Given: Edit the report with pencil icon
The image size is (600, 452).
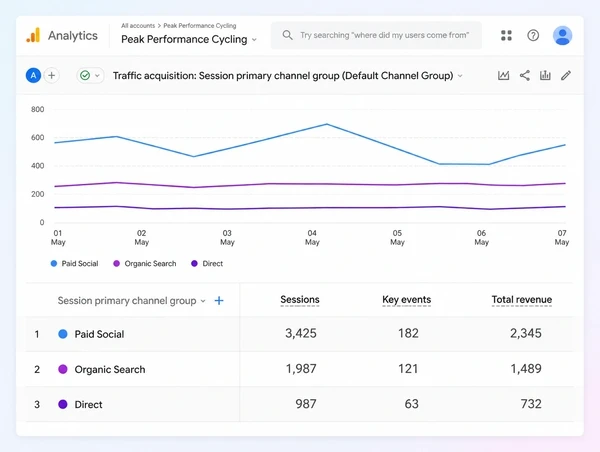Looking at the screenshot, I should [566, 75].
